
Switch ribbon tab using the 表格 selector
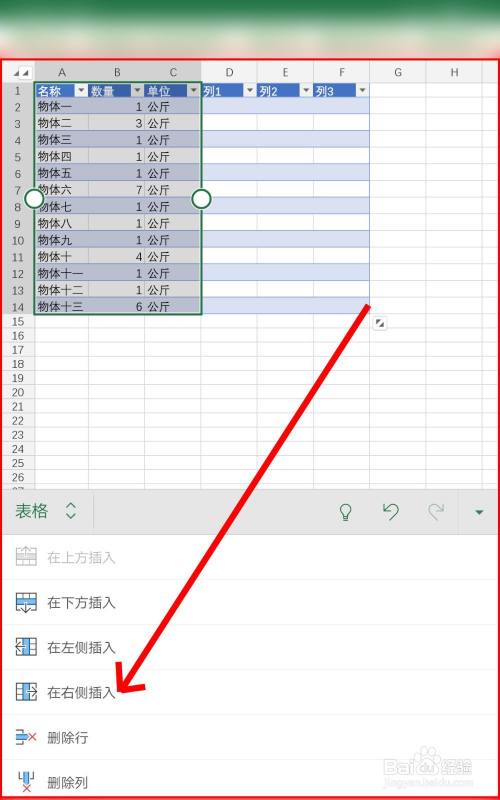click(46, 511)
